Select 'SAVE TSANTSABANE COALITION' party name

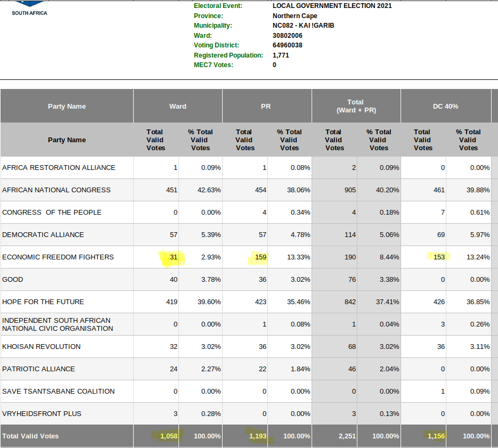(59, 391)
